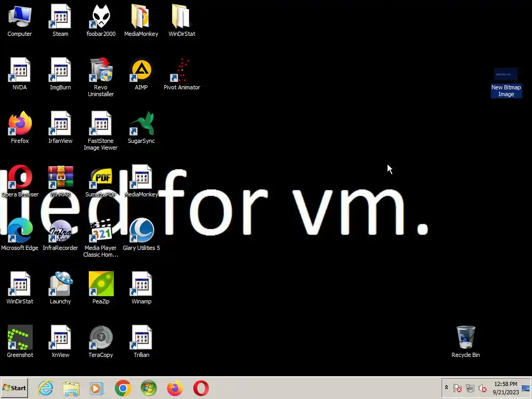Click the Show desktop button
The image size is (532, 399).
526,388
